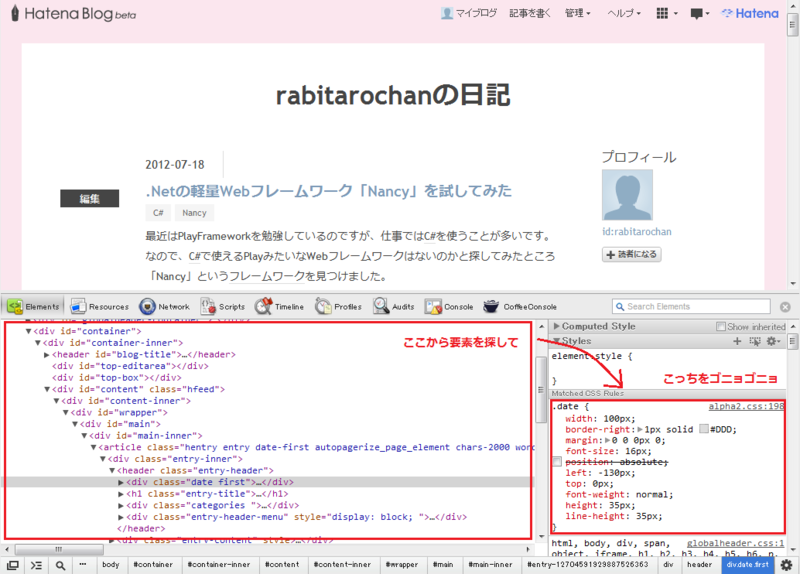Select the div id="top-editarea" element row
The height and width of the screenshot is (574, 800).
(130, 366)
